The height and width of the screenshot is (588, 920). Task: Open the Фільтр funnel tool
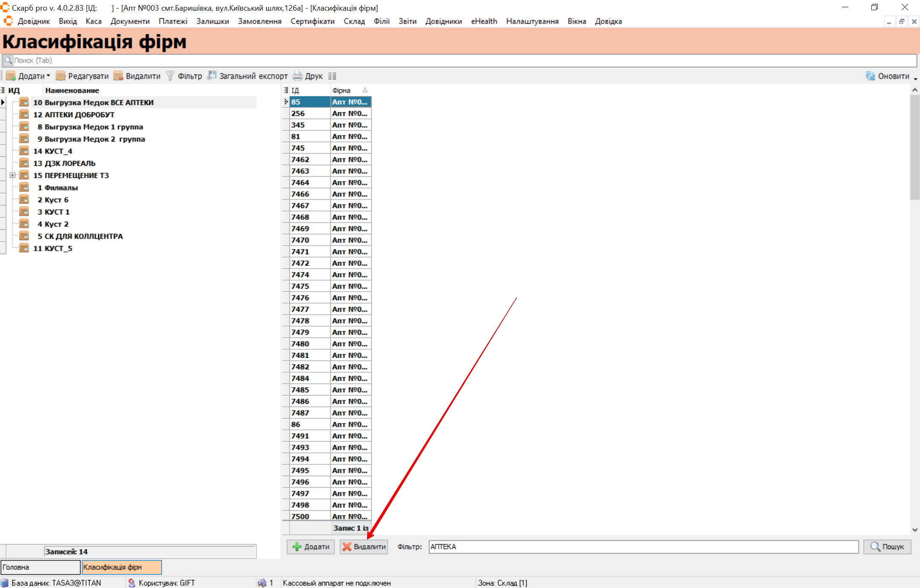(170, 76)
